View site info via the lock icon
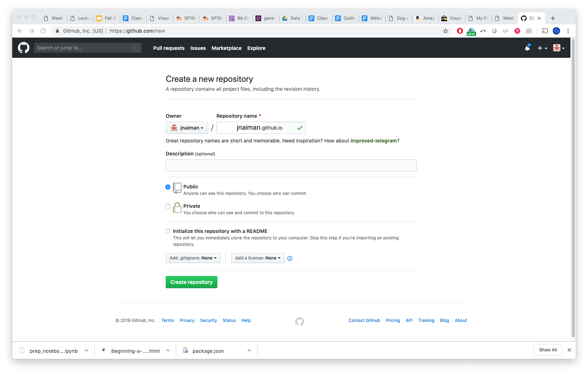 tap(57, 31)
